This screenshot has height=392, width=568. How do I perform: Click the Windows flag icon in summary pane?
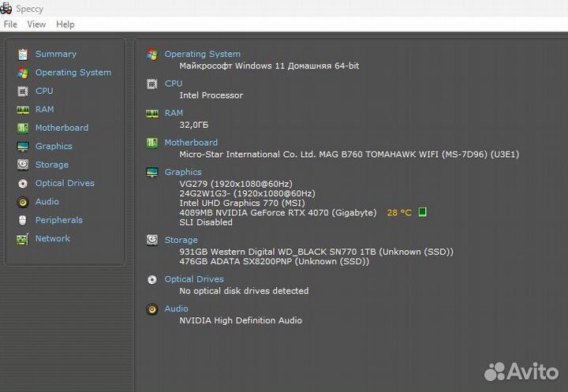coord(152,54)
